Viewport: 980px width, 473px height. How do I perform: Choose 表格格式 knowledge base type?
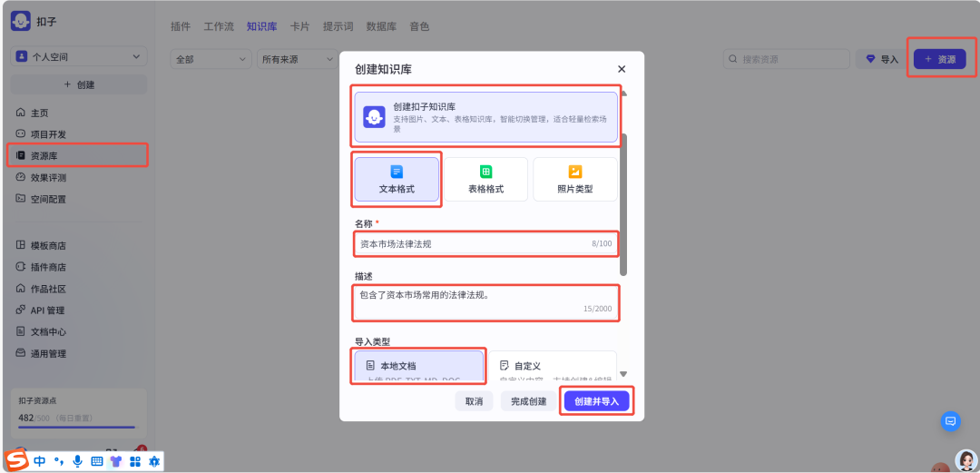[485, 179]
